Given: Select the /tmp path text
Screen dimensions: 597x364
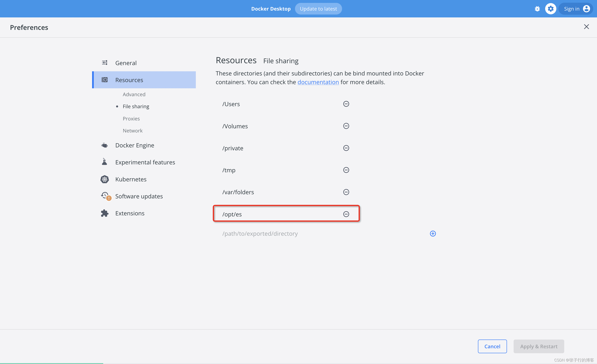Looking at the screenshot, I should [229, 170].
